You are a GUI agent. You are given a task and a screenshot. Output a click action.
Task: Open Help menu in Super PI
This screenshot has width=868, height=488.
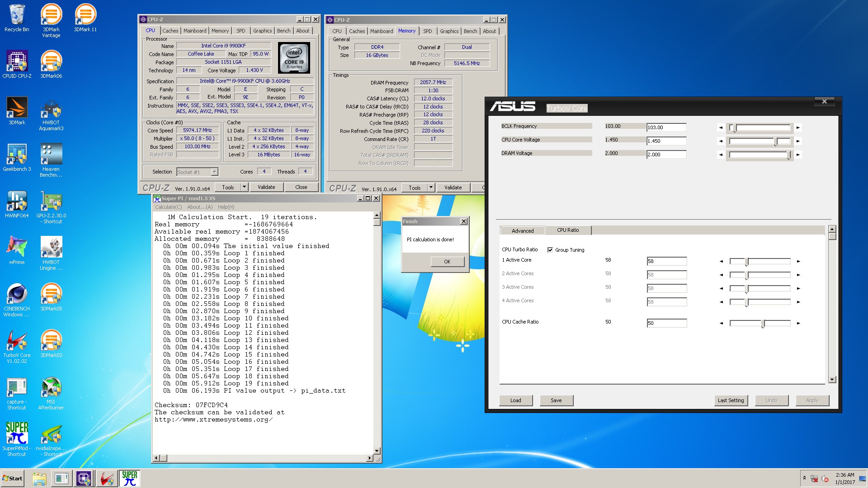(226, 207)
